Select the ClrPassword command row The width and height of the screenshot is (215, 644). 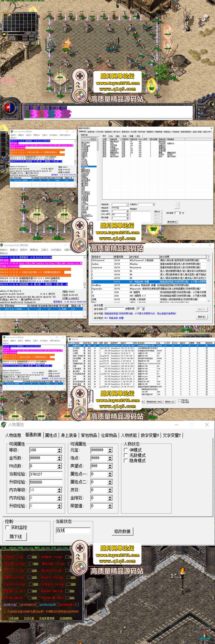click(149, 260)
